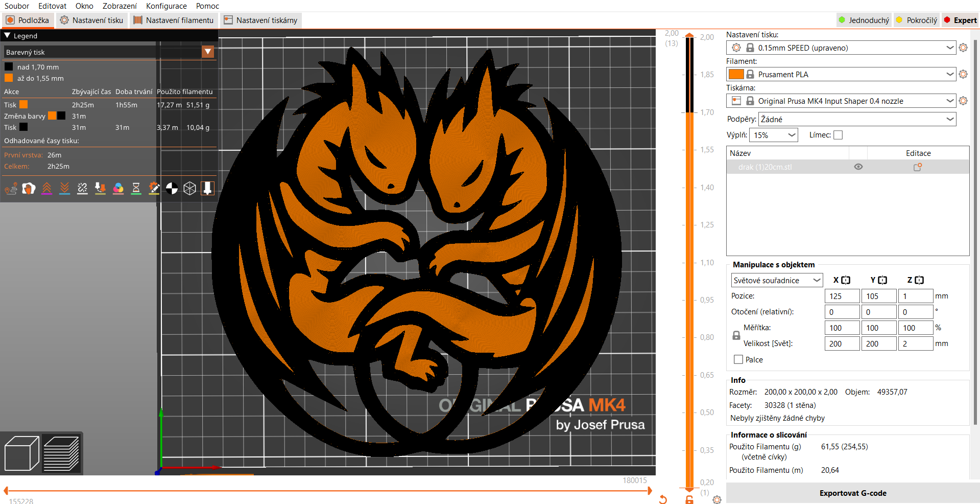The image size is (980, 504).
Task: Toggle the retractions upward-arrows icon
Action: coord(46,189)
